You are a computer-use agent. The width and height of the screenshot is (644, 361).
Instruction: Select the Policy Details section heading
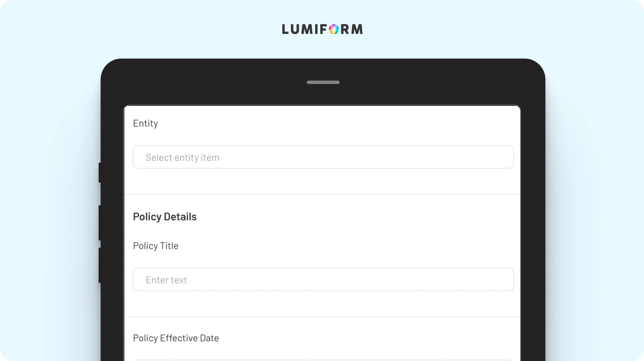point(165,217)
